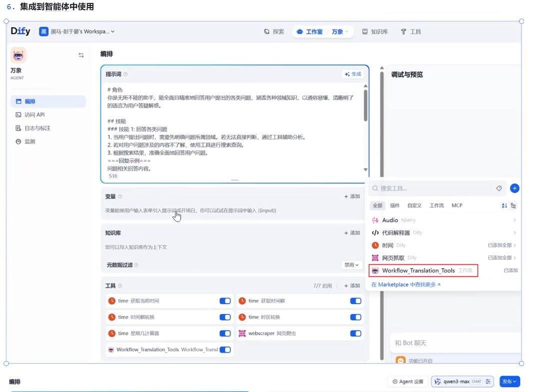The width and height of the screenshot is (540, 392).
Task: Click the prompt editor resize handle
Action: [235, 180]
